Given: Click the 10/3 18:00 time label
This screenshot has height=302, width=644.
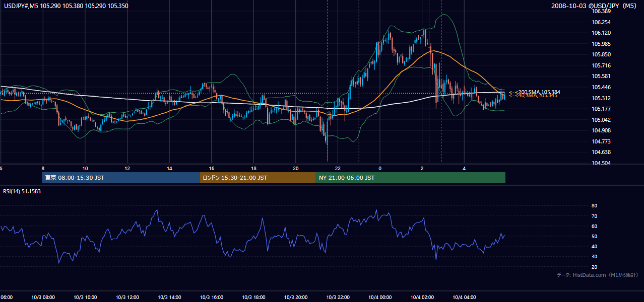Looking at the screenshot, I should coord(253,297).
